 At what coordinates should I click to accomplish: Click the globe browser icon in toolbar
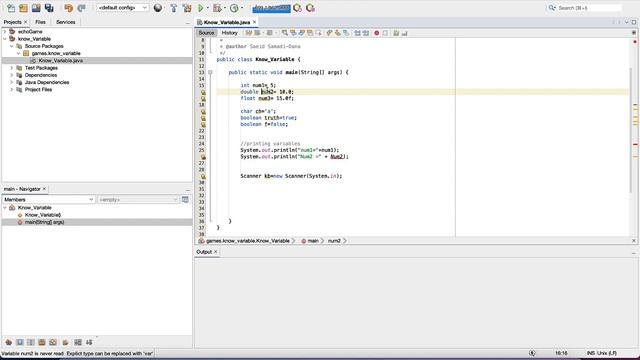[x=158, y=8]
